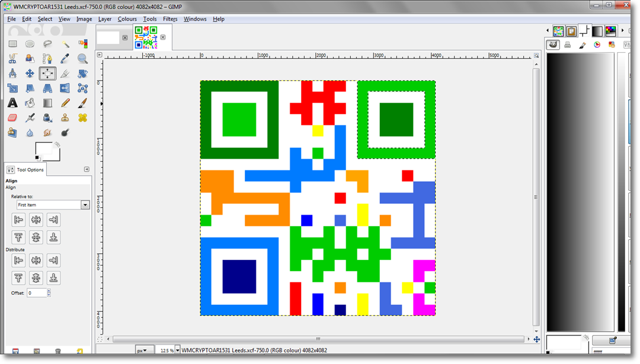Select the Move tool
The image size is (640, 364).
coord(30,73)
